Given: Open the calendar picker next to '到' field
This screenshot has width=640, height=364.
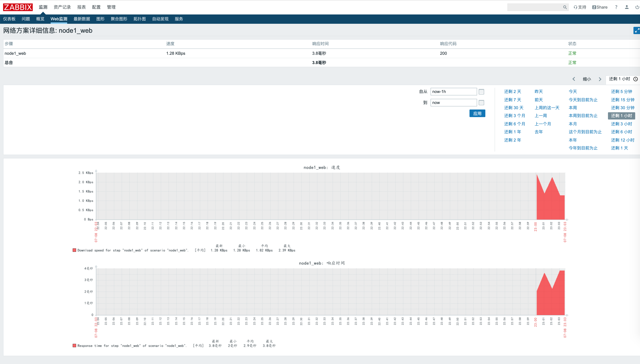Looking at the screenshot, I should pyautogui.click(x=481, y=102).
